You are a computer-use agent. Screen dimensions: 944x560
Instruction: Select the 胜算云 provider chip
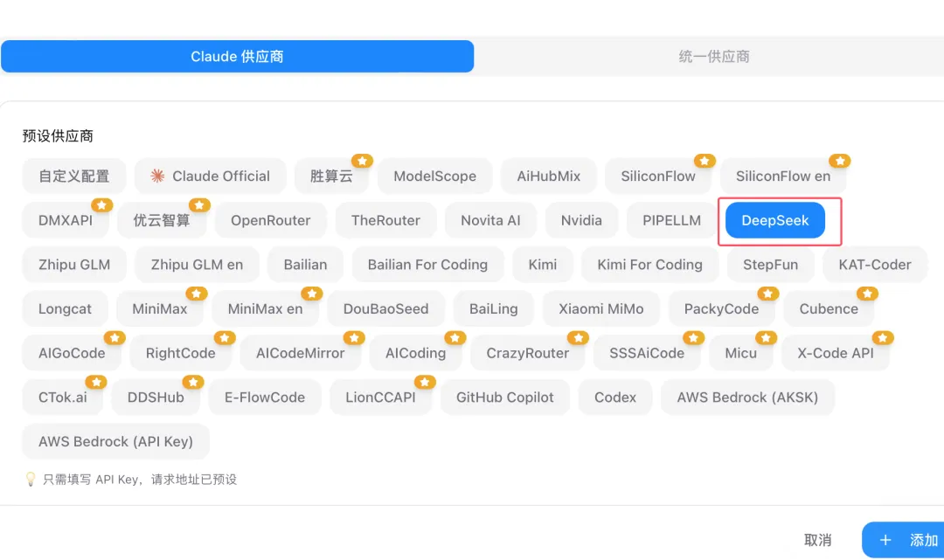331,176
